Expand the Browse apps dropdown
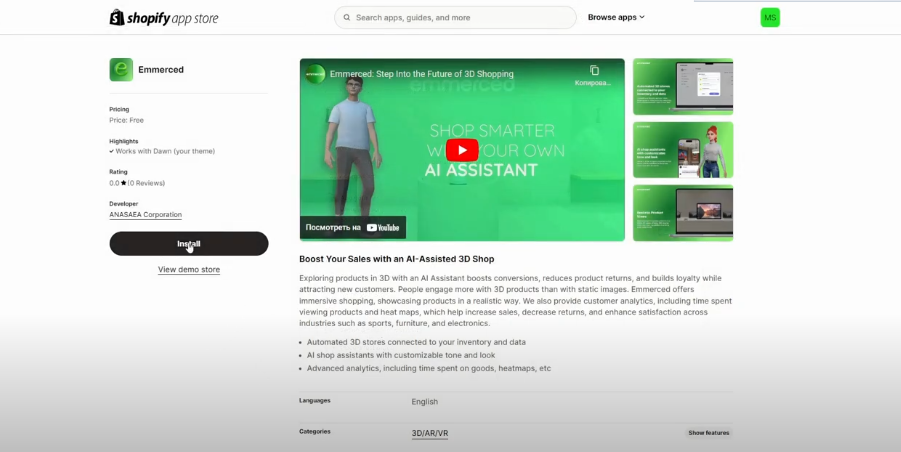The image size is (901, 452). coord(616,17)
